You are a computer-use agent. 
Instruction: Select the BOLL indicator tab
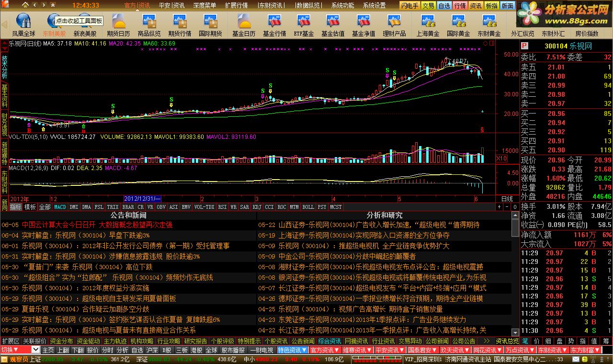tap(308, 207)
